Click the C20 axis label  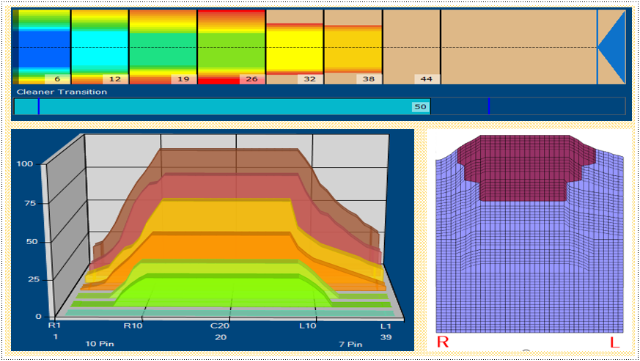click(x=220, y=326)
